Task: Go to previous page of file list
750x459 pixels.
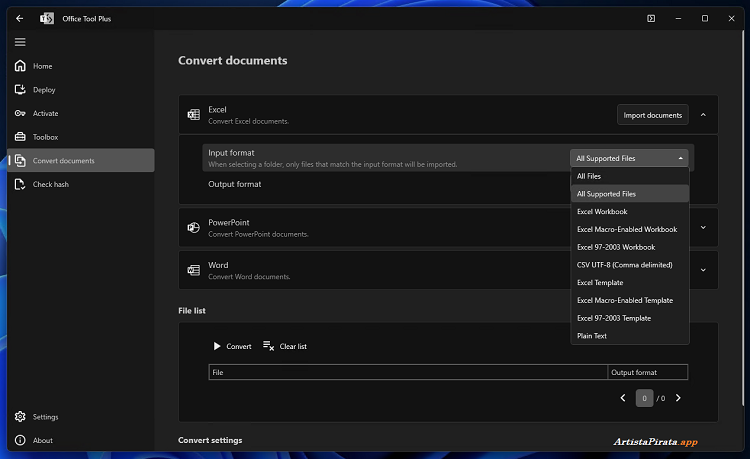Action: pyautogui.click(x=623, y=398)
